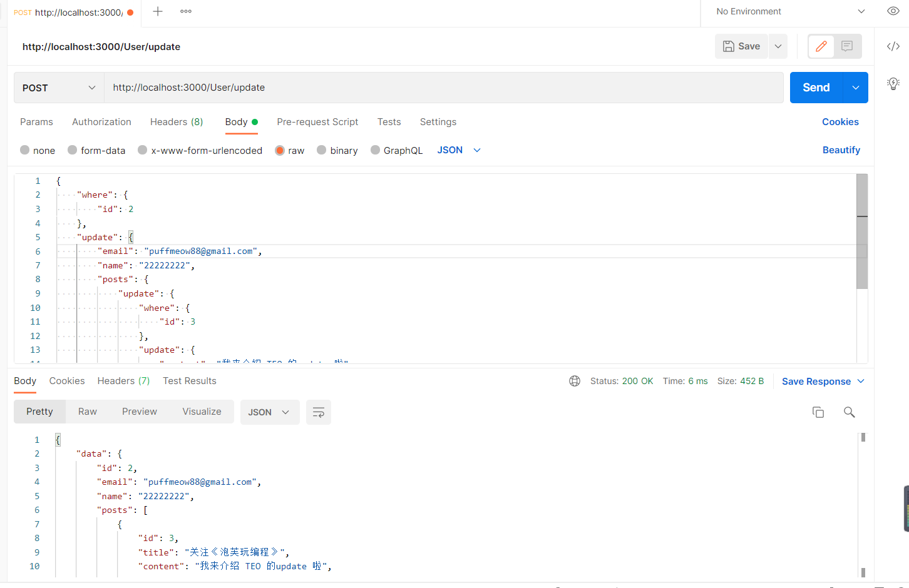Click the "name": "22222222" line in request body
The image size is (909, 588).
(x=146, y=266)
